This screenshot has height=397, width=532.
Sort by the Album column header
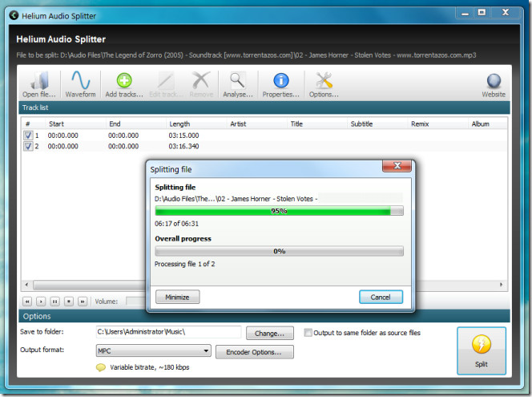[488, 124]
